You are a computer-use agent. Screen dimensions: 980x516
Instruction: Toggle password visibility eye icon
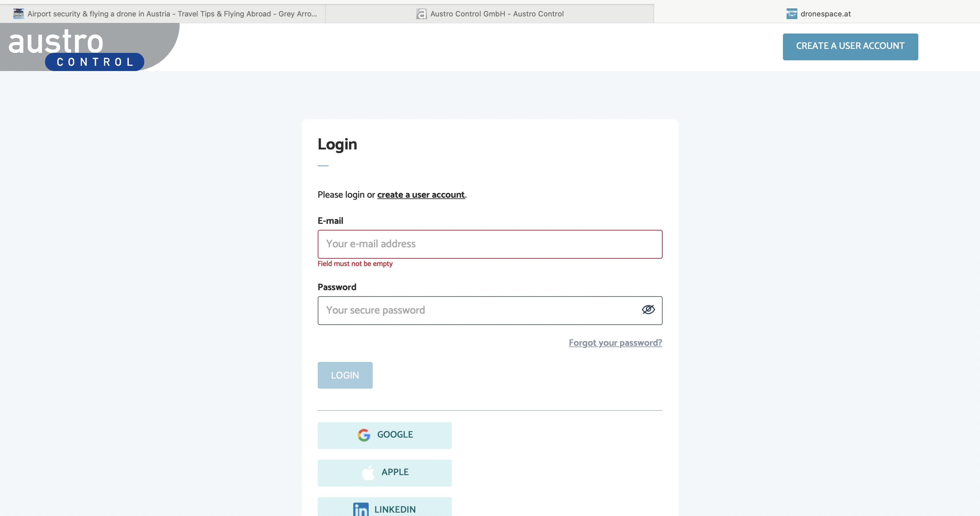tap(648, 310)
